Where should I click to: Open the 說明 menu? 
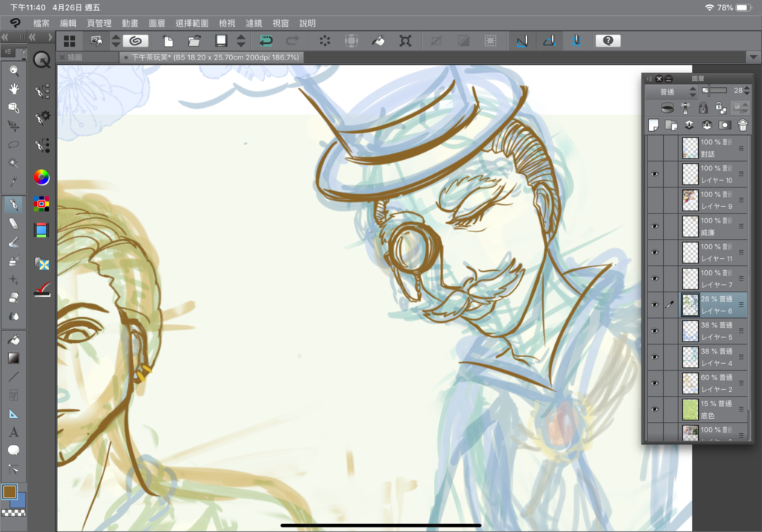(307, 23)
